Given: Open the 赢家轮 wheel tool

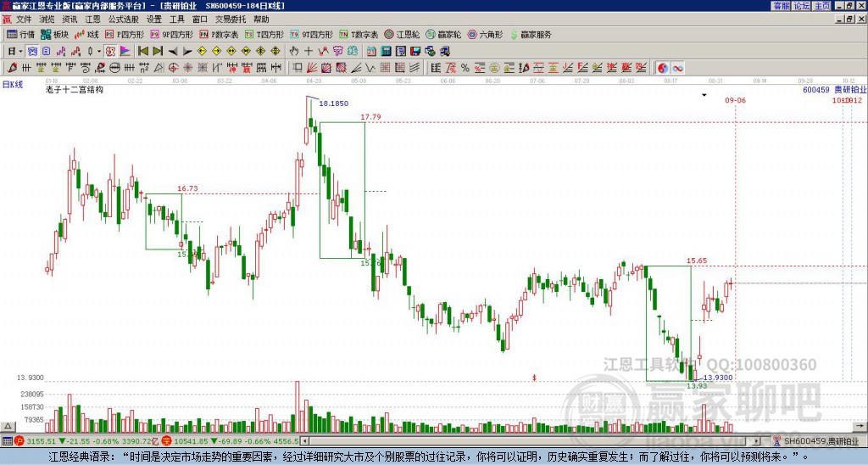Looking at the screenshot, I should [443, 34].
